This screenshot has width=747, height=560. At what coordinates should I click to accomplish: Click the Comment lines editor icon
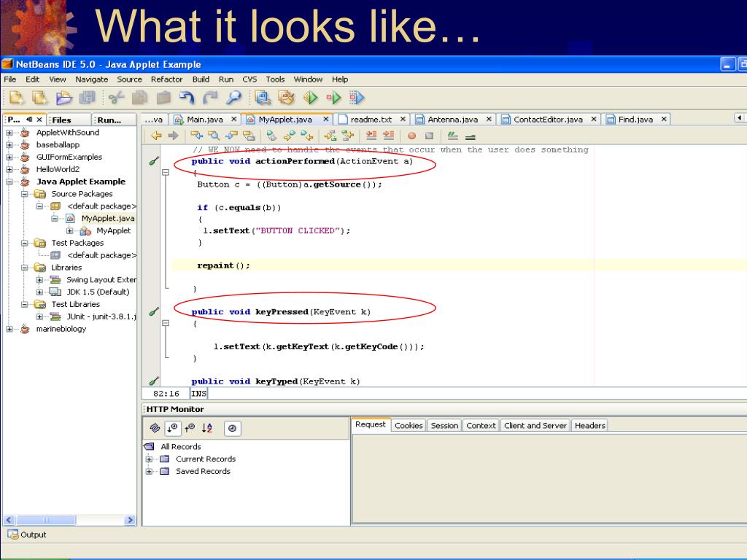tap(452, 136)
